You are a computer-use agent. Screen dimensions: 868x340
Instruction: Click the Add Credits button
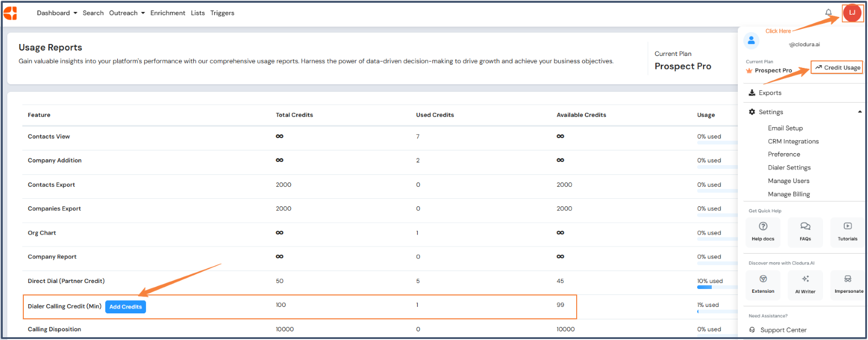[125, 307]
